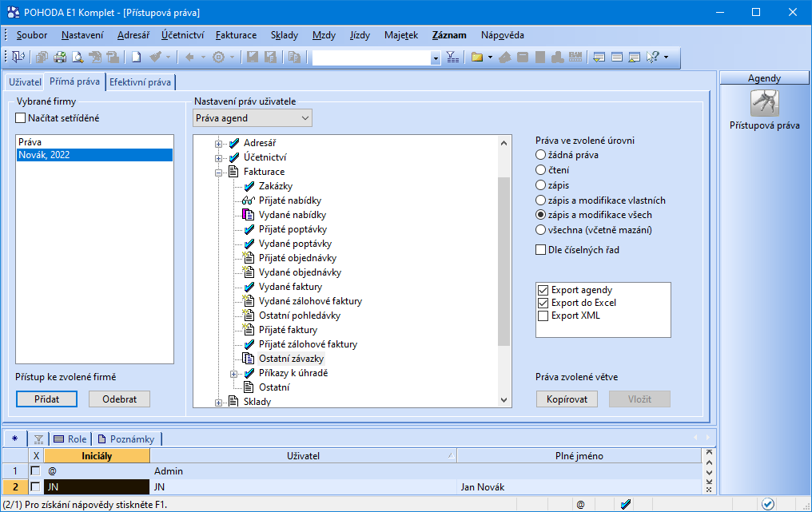
Task: Click the question-mark help pointer icon
Action: [x=652, y=57]
